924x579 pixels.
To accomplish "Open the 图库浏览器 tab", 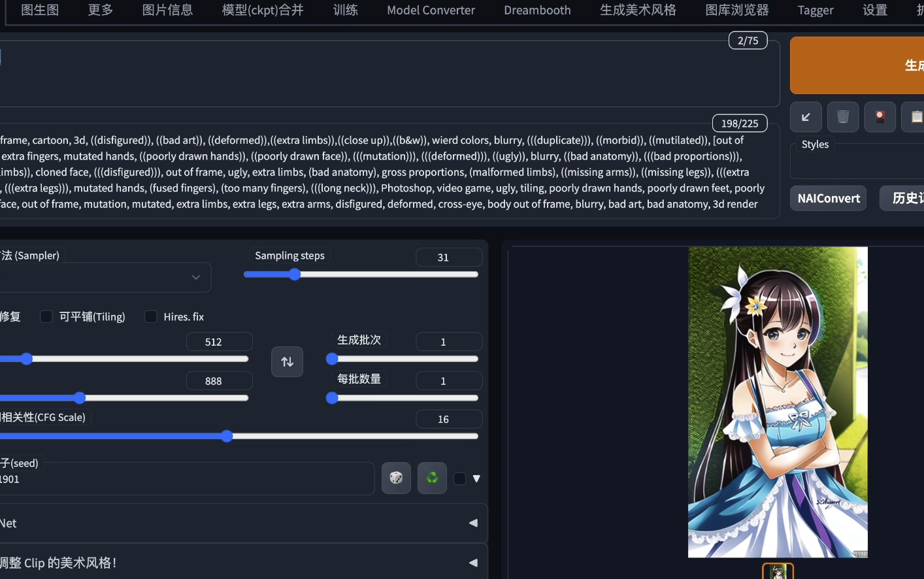I will (737, 10).
